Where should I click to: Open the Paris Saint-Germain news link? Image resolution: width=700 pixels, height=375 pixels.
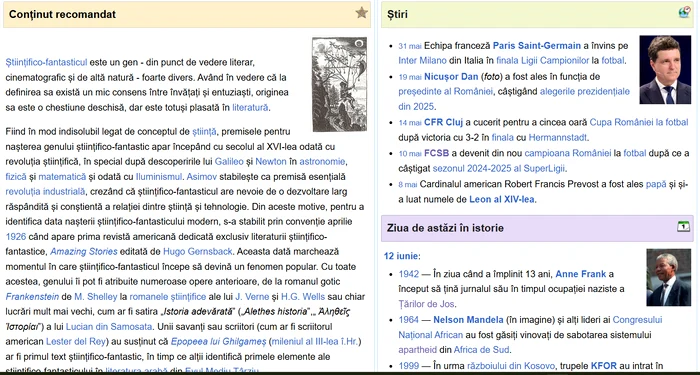(x=537, y=46)
